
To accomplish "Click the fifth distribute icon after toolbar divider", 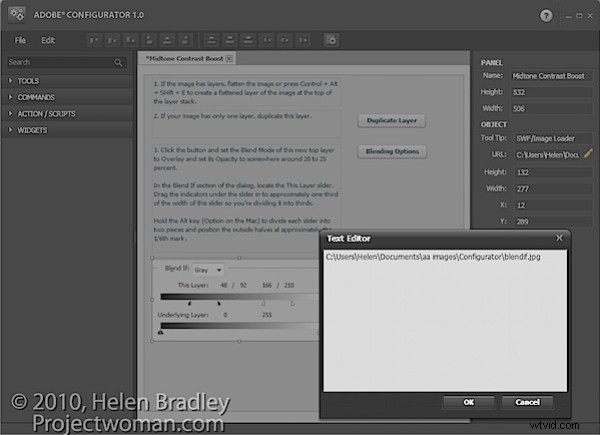I will 285,40.
